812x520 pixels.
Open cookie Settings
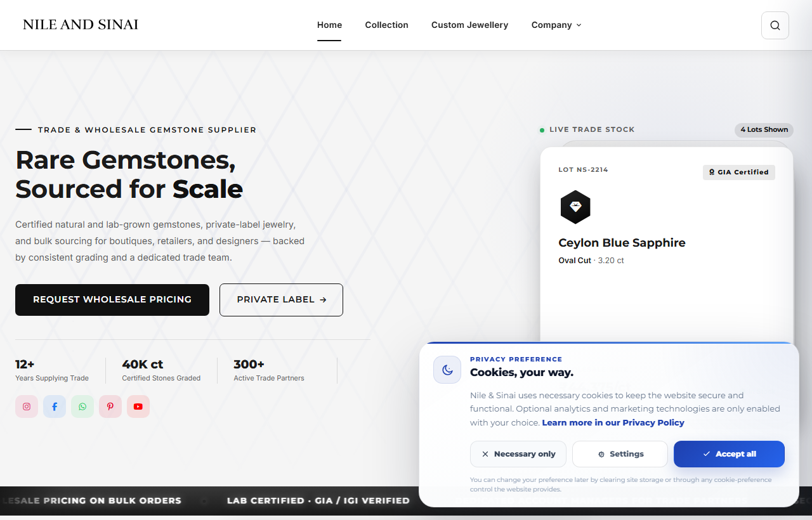coord(620,454)
